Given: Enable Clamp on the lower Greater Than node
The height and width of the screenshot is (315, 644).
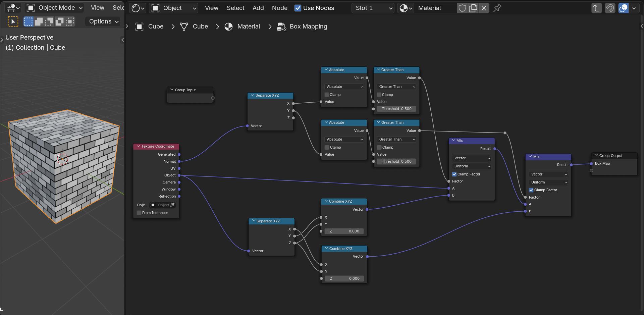Looking at the screenshot, I should (x=379, y=147).
